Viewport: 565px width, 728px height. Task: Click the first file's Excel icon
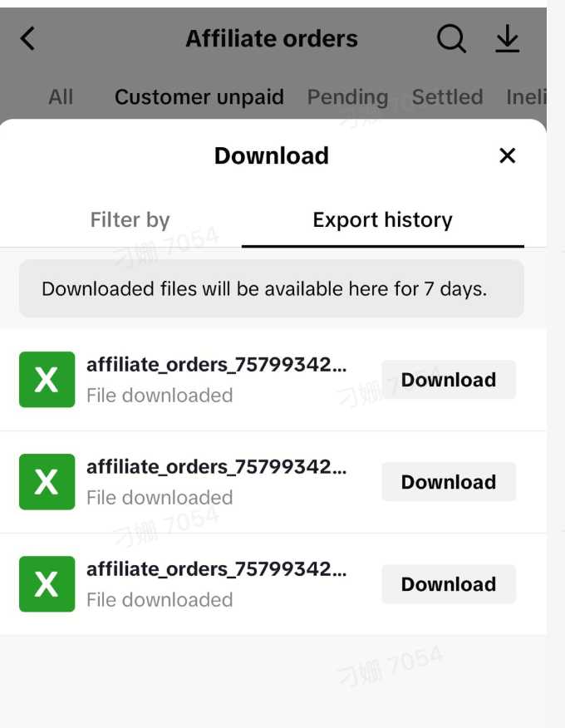tap(47, 379)
